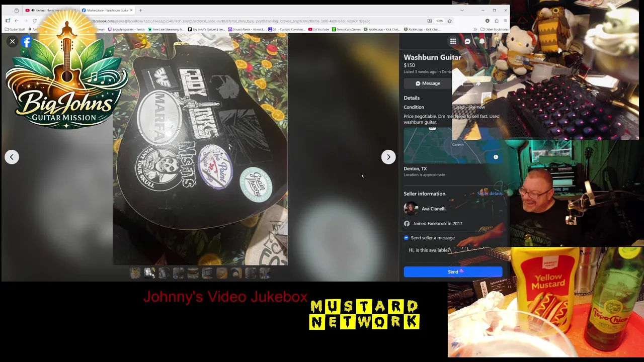644x362 pixels.
Task: Select the fifth photo thumbnail
Action: 193,273
